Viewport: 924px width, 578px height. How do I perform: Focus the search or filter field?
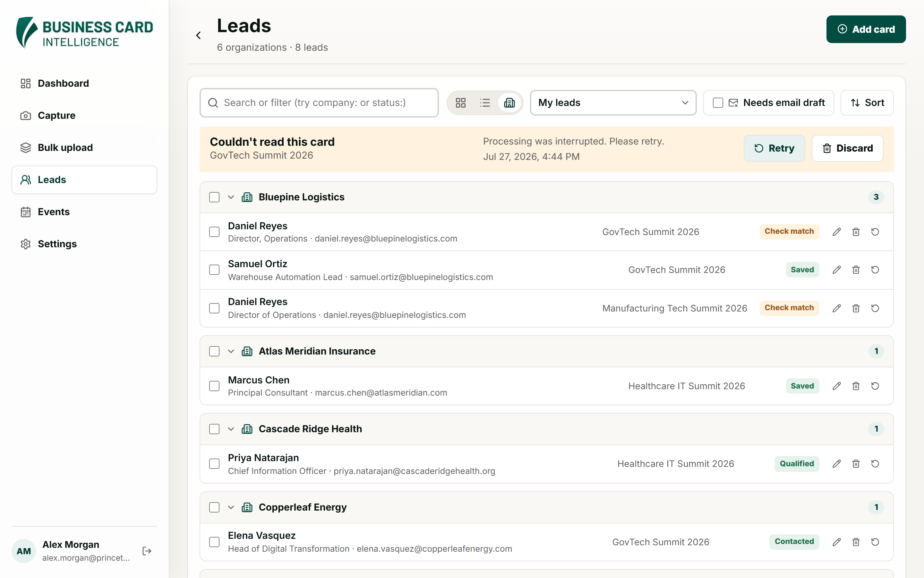pyautogui.click(x=319, y=103)
